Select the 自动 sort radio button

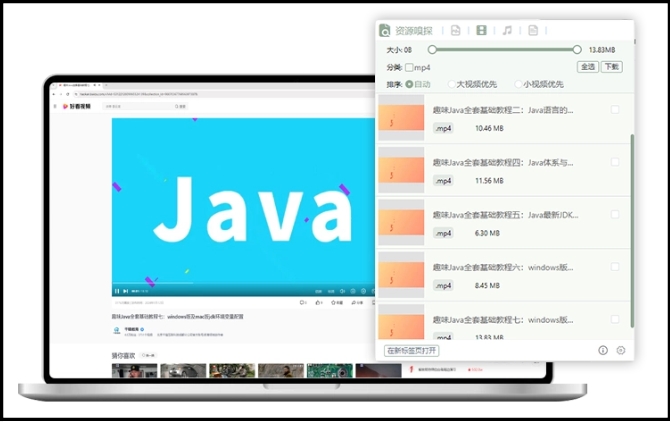409,84
